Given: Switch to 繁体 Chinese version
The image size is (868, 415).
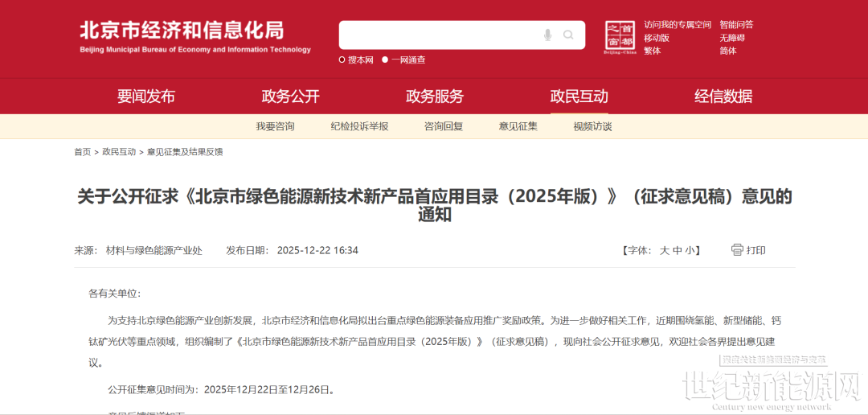Looking at the screenshot, I should pyautogui.click(x=652, y=51).
